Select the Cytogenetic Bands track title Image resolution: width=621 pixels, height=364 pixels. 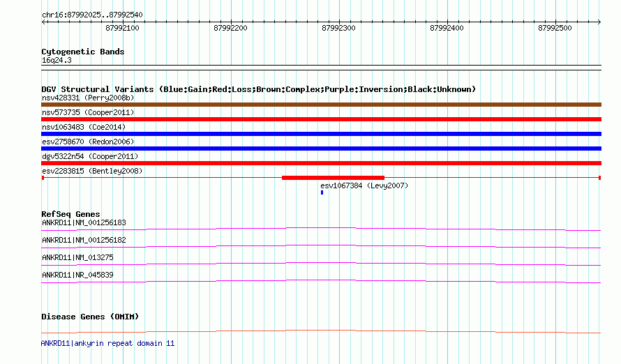pyautogui.click(x=83, y=52)
